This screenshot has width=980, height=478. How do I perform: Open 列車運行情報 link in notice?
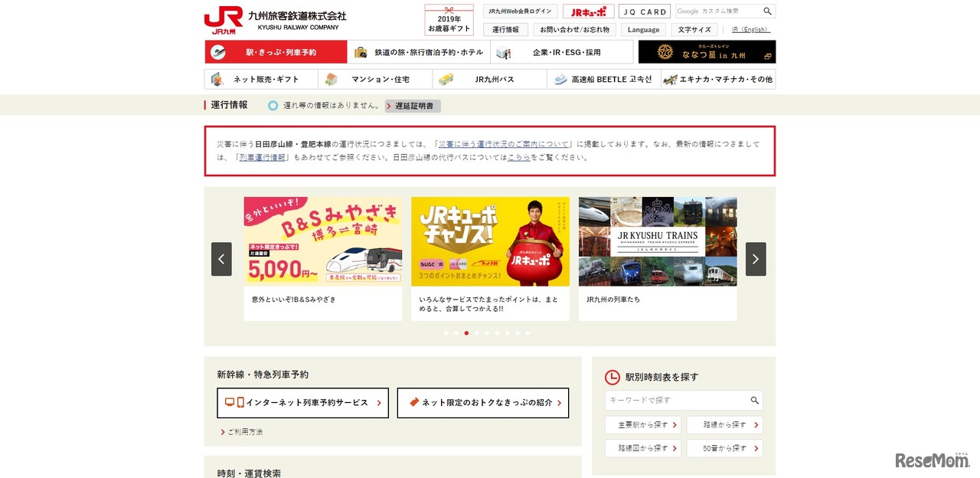pos(263,157)
